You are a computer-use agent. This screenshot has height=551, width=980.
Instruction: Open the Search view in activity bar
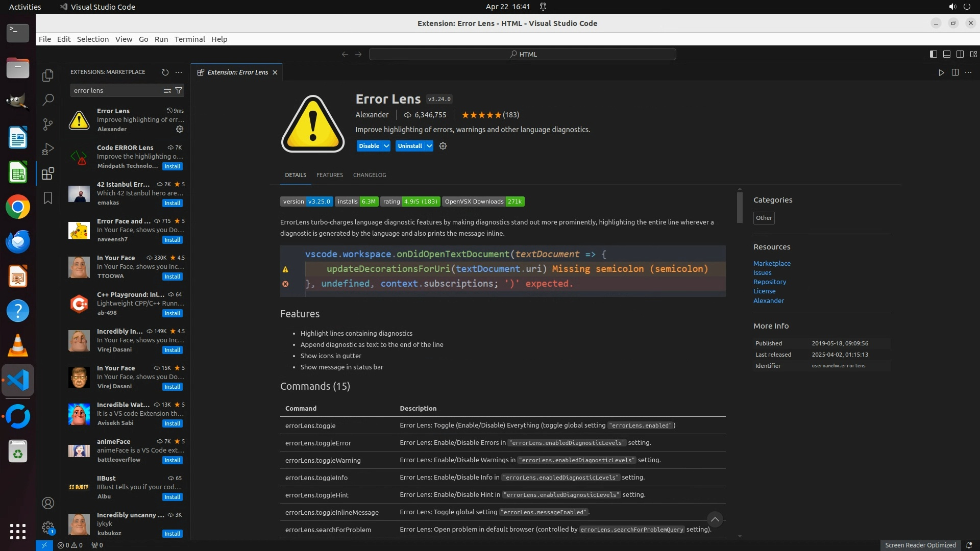point(48,99)
